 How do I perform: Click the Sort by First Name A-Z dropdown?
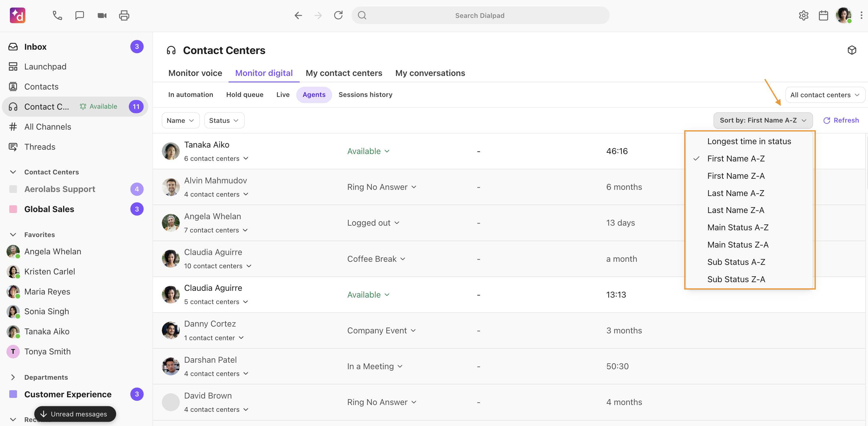point(763,120)
